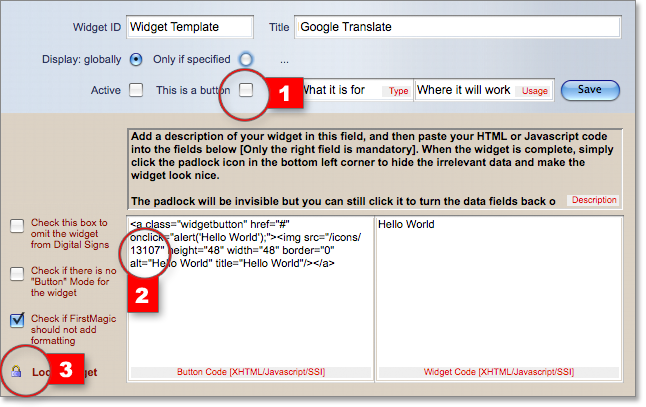Click the red 'Description' label
Viewport: 646px width, 407px height.
(x=594, y=200)
